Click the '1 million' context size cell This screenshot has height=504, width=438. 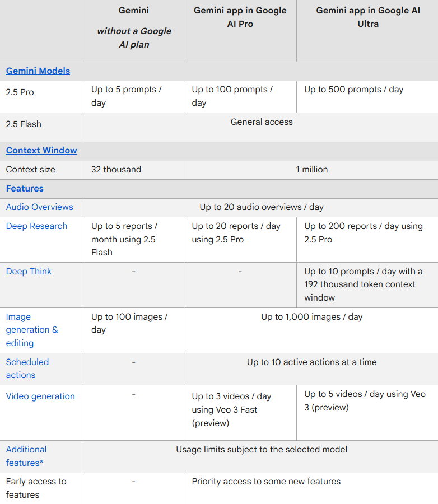312,170
